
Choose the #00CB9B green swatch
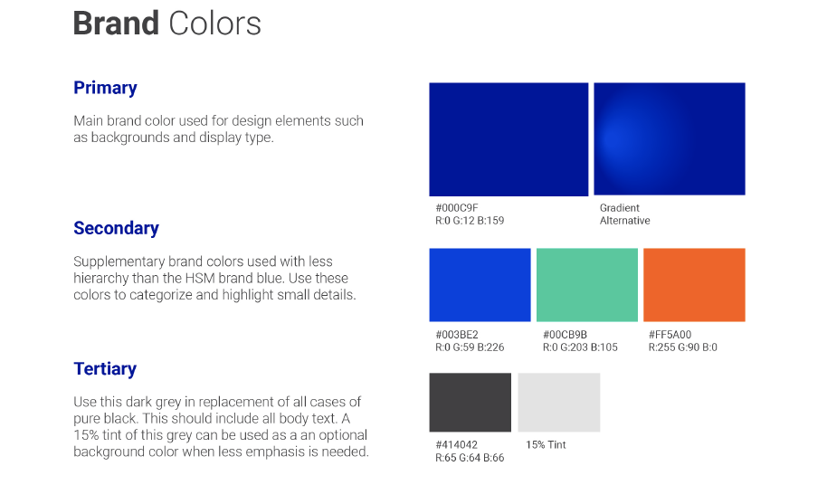587,285
